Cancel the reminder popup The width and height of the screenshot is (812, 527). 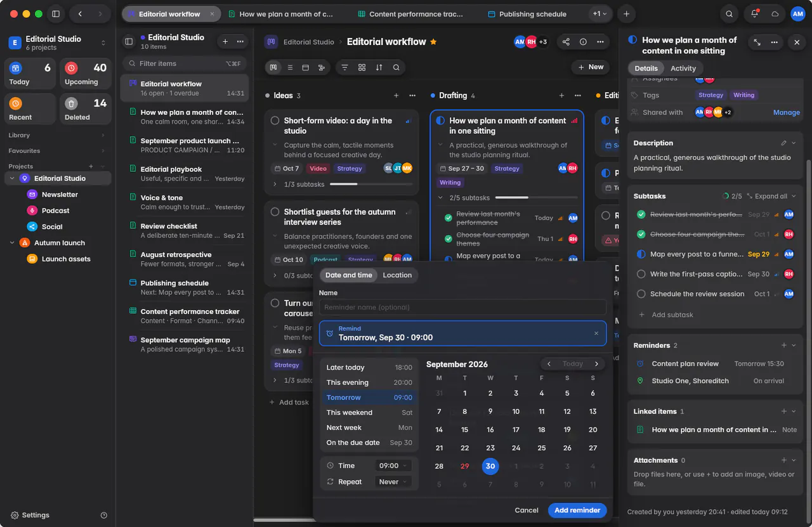527,511
